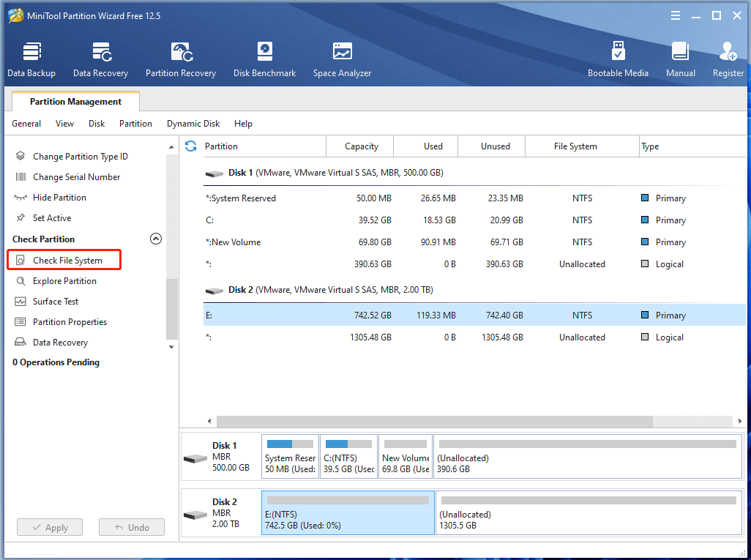Click the refresh icon beside Partition header

tap(190, 146)
